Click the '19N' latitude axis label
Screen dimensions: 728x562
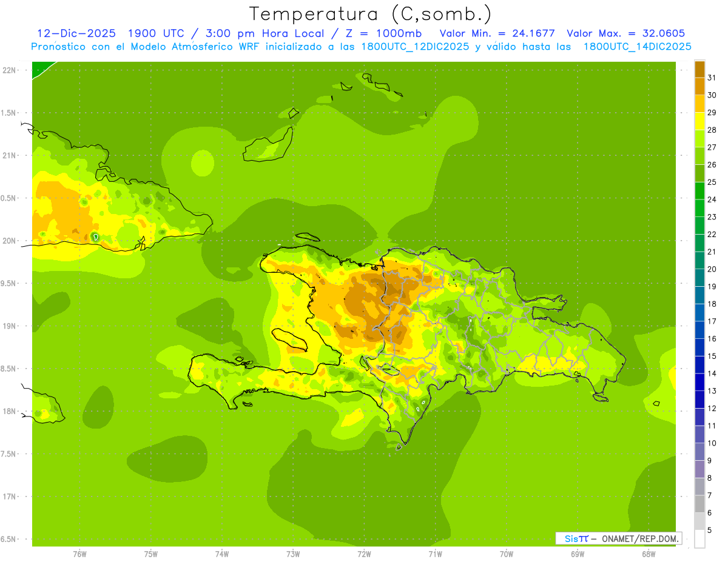[x=10, y=326]
